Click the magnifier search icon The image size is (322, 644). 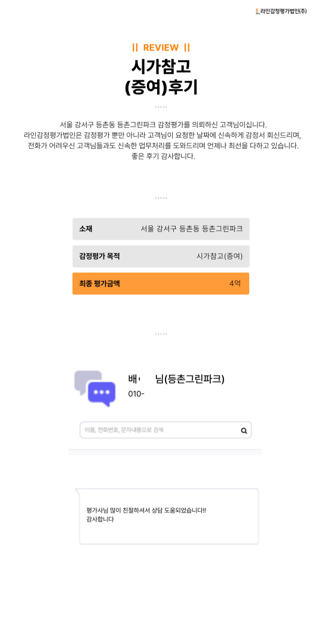[244, 431]
